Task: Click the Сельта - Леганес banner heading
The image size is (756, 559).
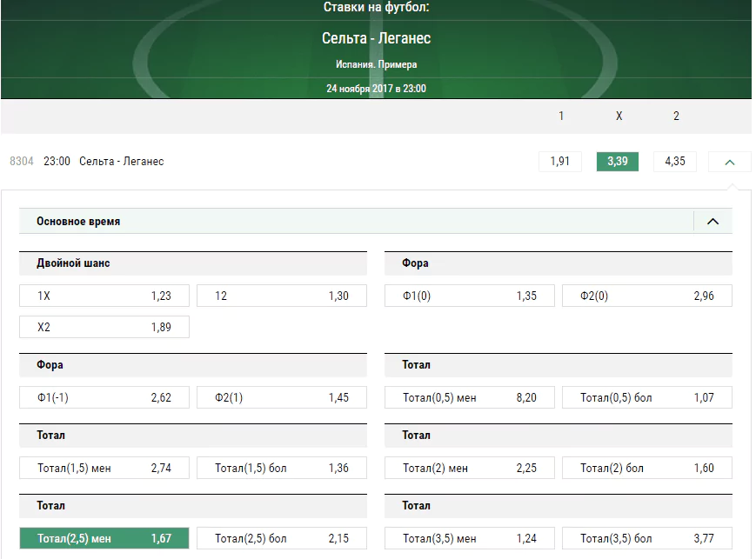Action: click(x=377, y=38)
